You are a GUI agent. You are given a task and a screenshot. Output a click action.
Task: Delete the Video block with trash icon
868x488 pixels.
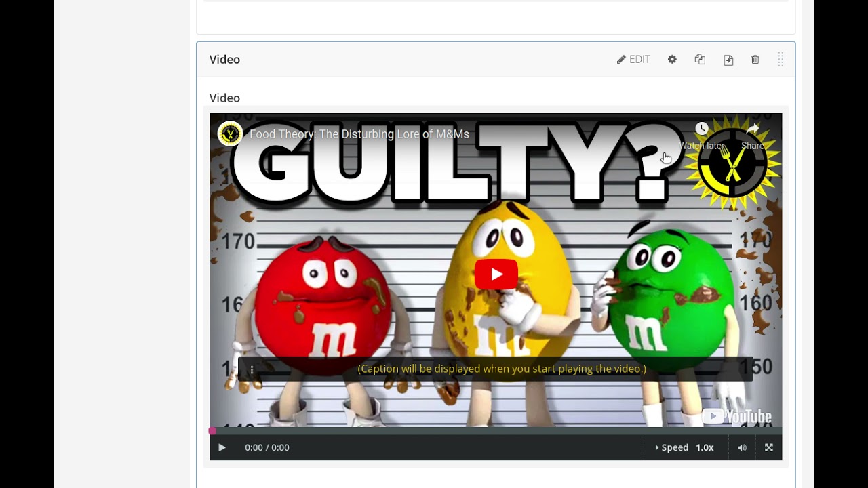tap(755, 60)
